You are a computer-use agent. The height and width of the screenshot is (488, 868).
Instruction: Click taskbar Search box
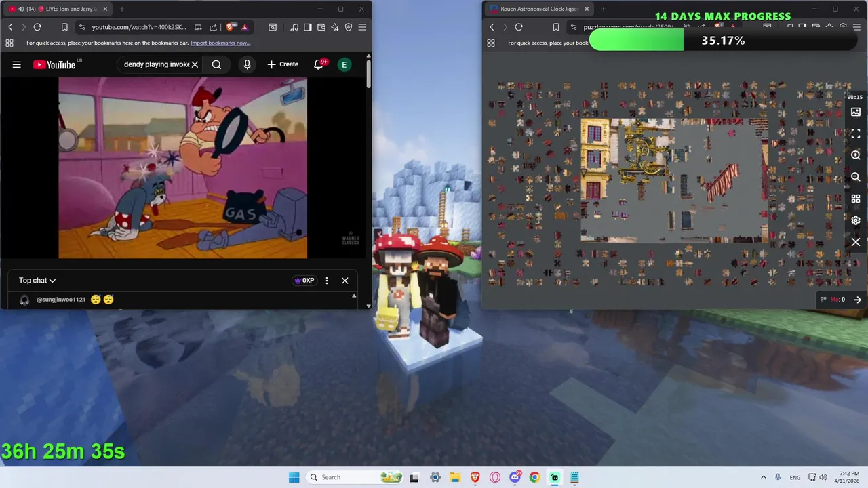click(x=355, y=477)
